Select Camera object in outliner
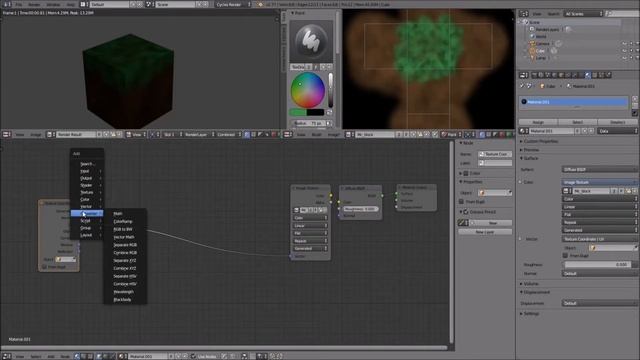 [x=542, y=44]
